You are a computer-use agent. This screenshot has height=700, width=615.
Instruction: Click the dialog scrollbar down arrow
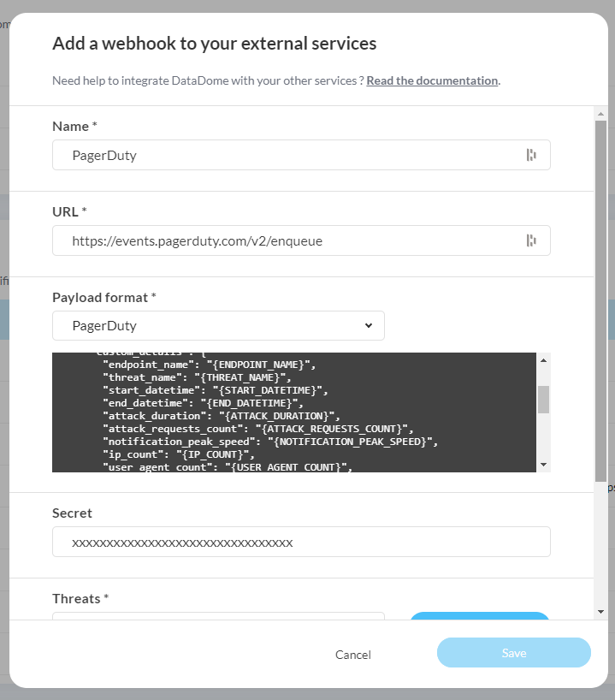pyautogui.click(x=600, y=612)
